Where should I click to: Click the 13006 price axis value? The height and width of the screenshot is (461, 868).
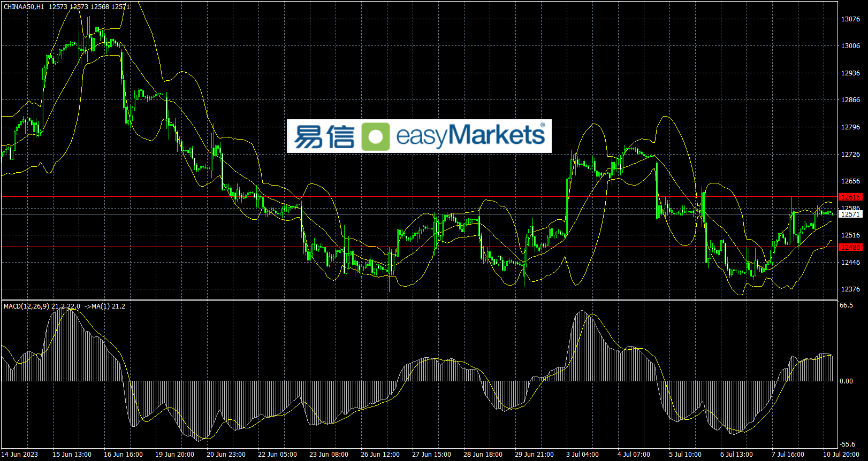coord(850,46)
